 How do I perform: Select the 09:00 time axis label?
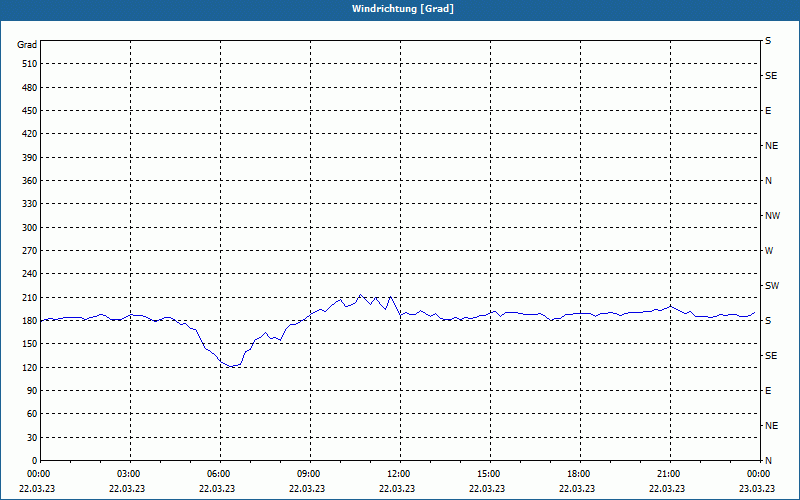coord(310,474)
